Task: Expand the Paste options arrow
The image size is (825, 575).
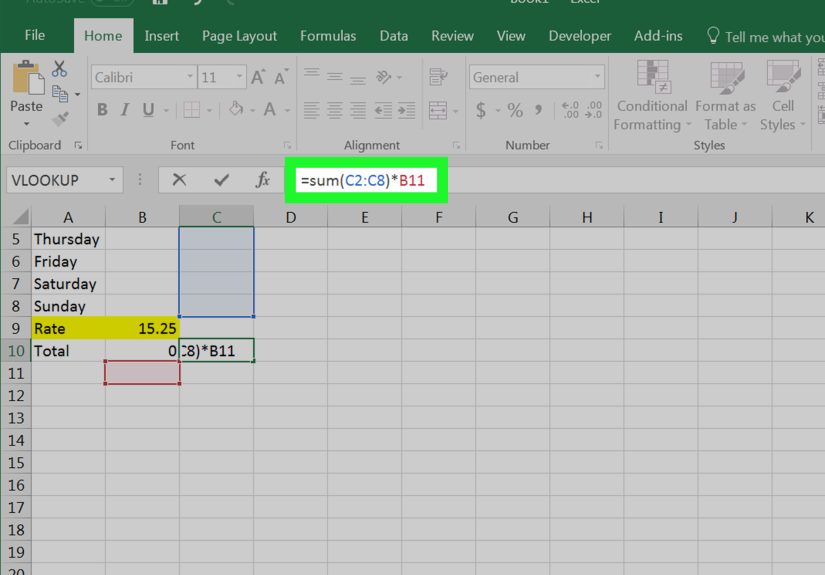Action: 26,124
